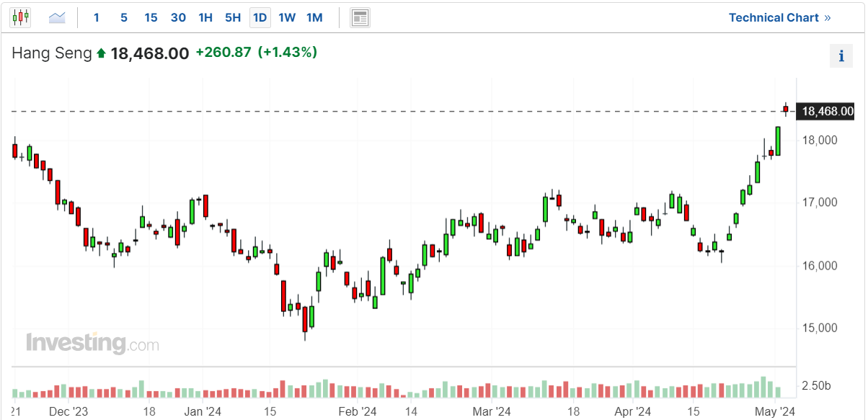Click the 2.50b volume axis label
Screen dimensions: 868x420
pyautogui.click(x=816, y=387)
